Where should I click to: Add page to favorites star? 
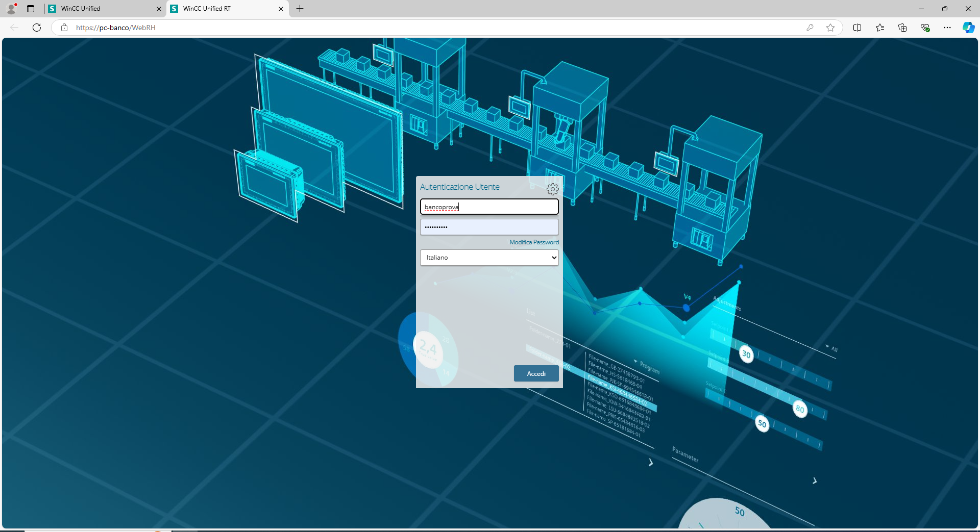point(830,28)
